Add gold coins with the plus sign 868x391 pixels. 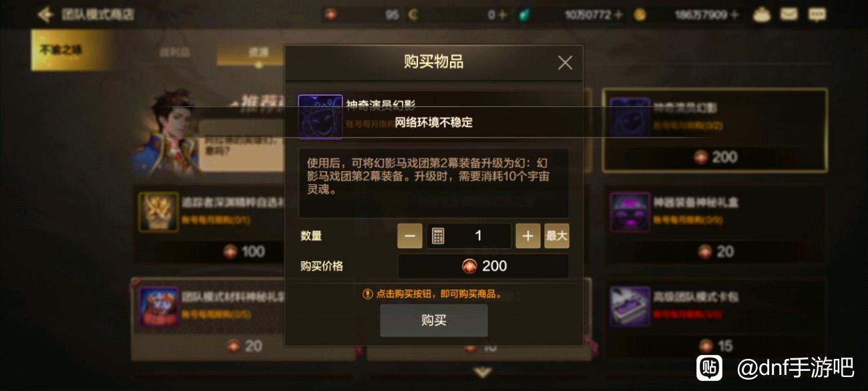point(735,14)
